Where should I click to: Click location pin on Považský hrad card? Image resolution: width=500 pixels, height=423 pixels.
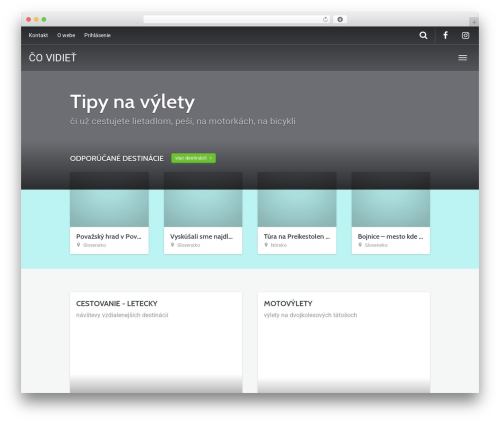tap(78, 245)
